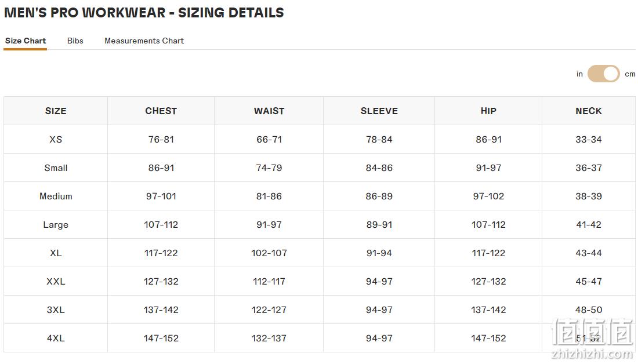Click the 4XL hip value 147-152
638x364 pixels.
tap(488, 338)
